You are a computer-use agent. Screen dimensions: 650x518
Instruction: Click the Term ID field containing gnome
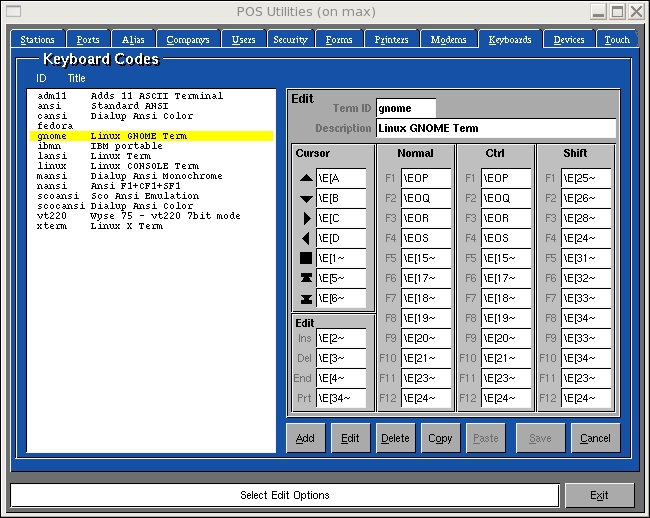point(406,108)
